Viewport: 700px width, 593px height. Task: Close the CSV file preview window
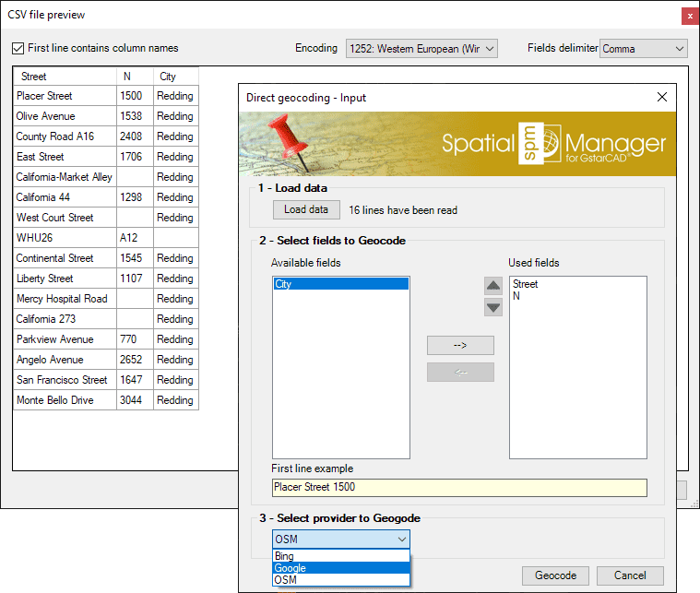(688, 16)
